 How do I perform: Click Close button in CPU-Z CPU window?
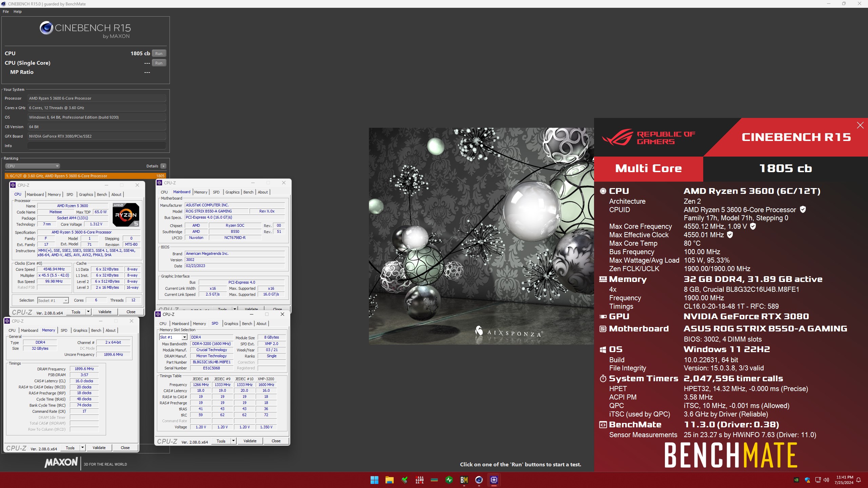tap(131, 312)
